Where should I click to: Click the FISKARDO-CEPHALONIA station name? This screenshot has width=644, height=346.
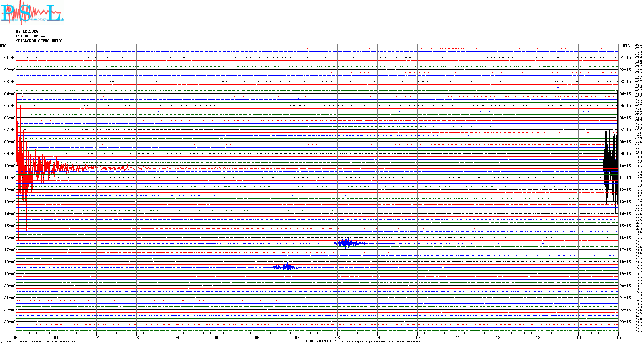click(x=39, y=41)
